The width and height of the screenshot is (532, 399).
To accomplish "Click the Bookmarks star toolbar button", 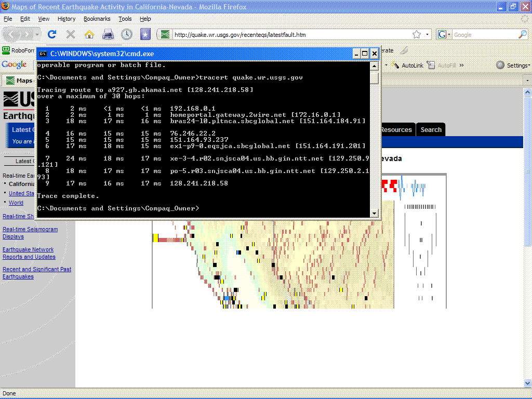I will (x=145, y=35).
